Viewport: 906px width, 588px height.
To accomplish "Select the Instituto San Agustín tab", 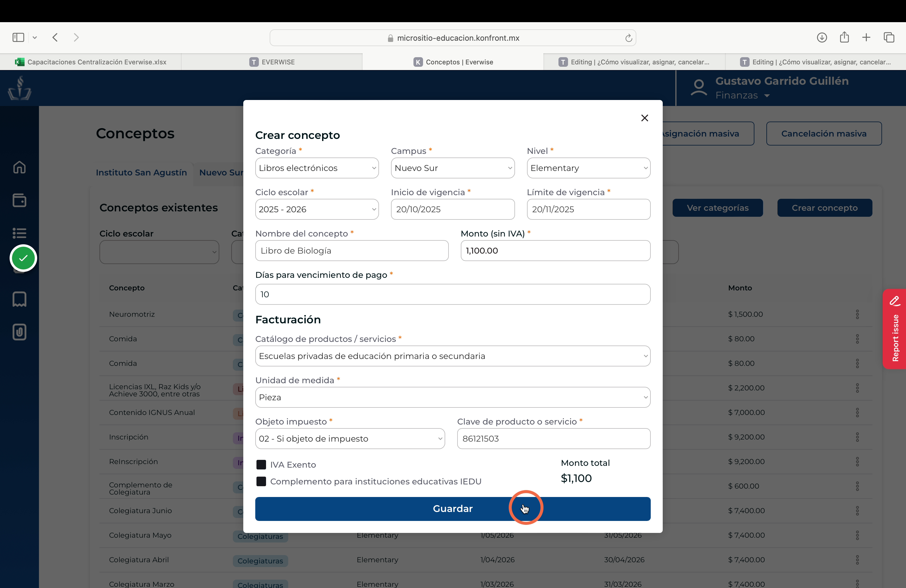I will 141,173.
